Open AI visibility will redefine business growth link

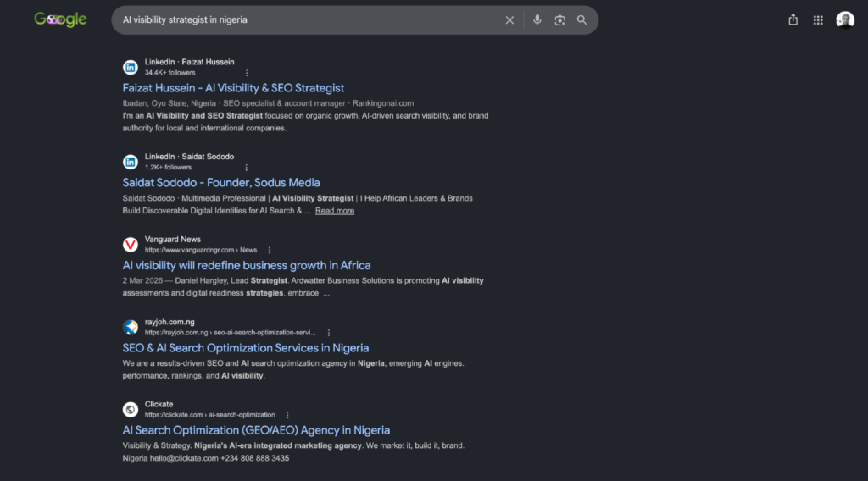click(x=247, y=265)
